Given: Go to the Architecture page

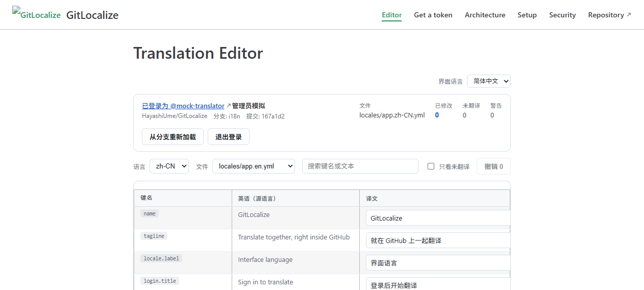Looking at the screenshot, I should pos(485,15).
